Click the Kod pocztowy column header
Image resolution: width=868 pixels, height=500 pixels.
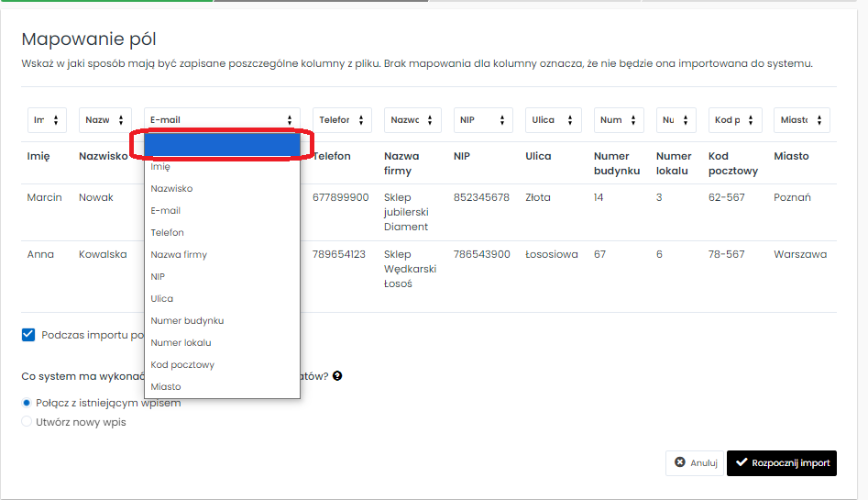pyautogui.click(x=733, y=163)
